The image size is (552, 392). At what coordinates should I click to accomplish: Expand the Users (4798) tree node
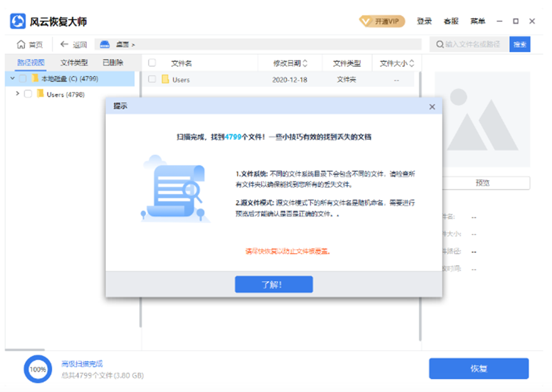(x=17, y=94)
